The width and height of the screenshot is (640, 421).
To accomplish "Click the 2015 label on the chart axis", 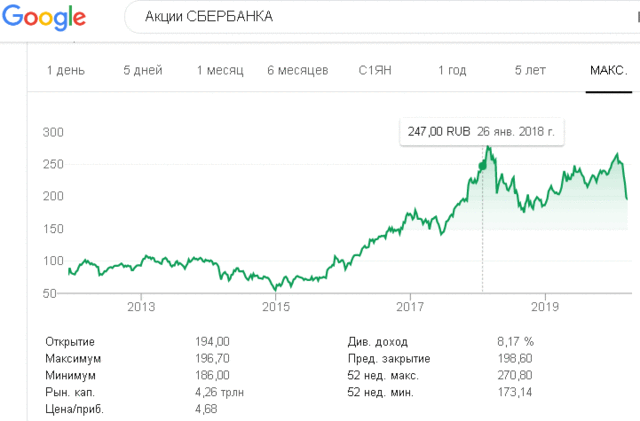I will 275,305.
